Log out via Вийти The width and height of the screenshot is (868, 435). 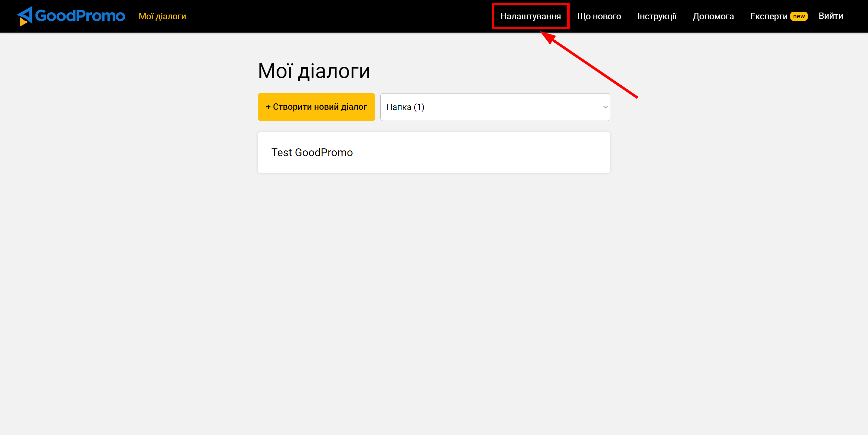coord(831,16)
